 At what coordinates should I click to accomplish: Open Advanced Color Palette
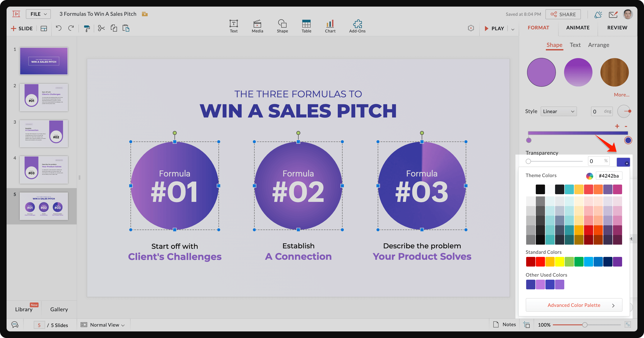pos(574,305)
